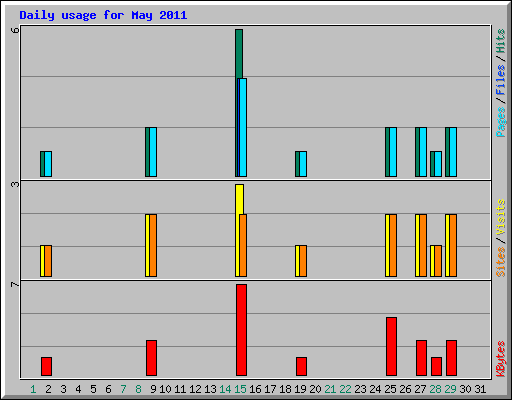Click the orange Sites bar for day 15
Viewport: 512px width, 400px height.
tap(243, 245)
